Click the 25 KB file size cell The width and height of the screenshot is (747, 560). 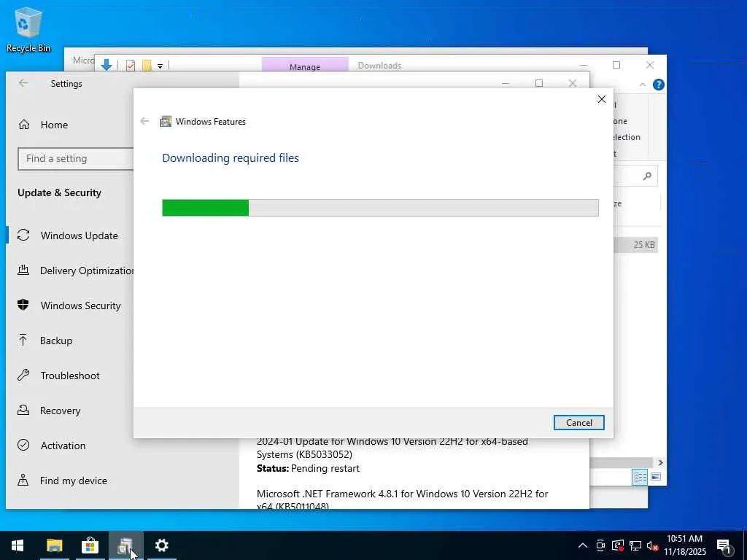[644, 245]
